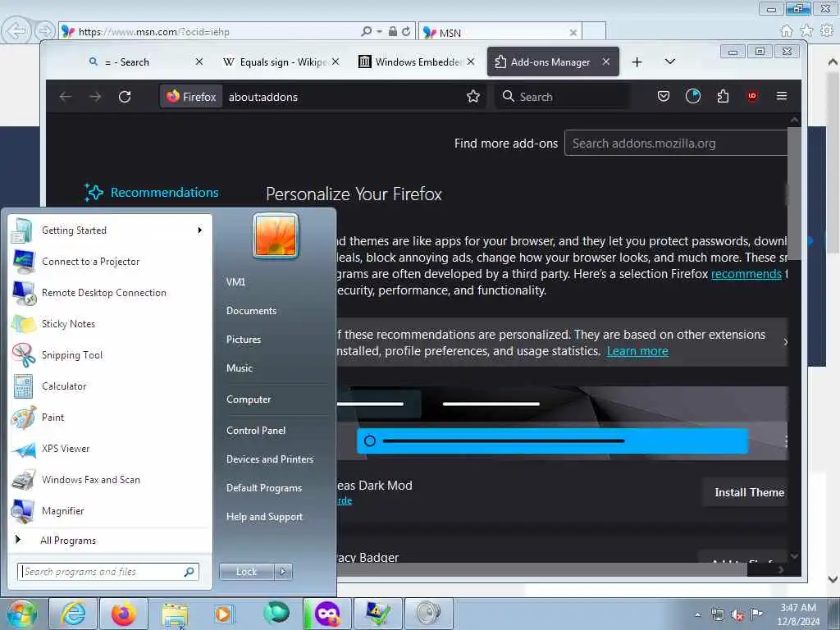Launch Sticky Notes
The height and width of the screenshot is (630, 840).
pos(111,323)
